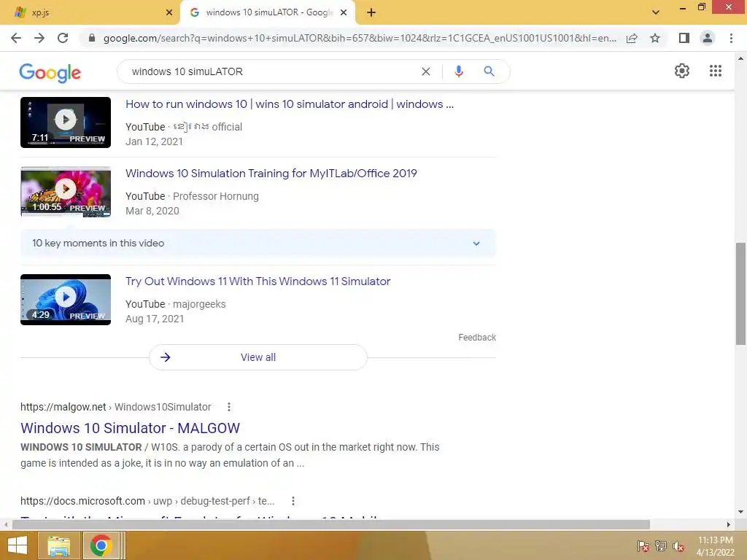The image size is (747, 560).
Task: Click the browser address bar URL
Action: [360, 38]
